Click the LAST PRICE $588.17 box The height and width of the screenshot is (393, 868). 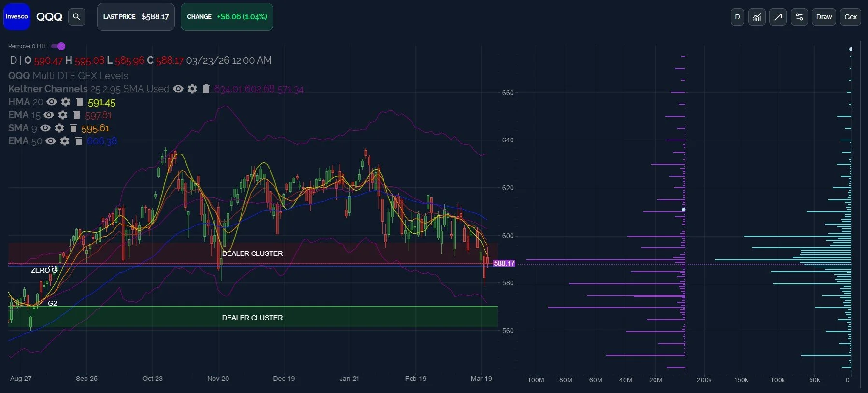click(136, 17)
